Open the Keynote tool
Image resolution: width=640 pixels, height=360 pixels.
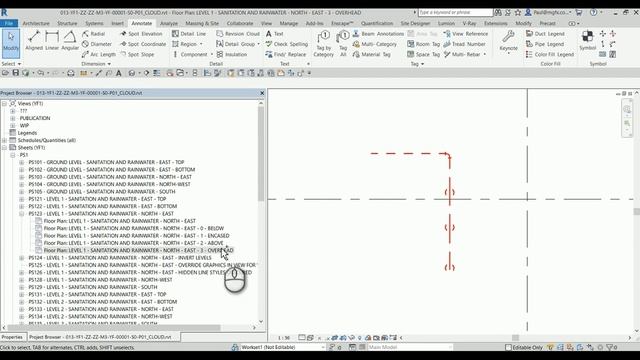click(508, 41)
